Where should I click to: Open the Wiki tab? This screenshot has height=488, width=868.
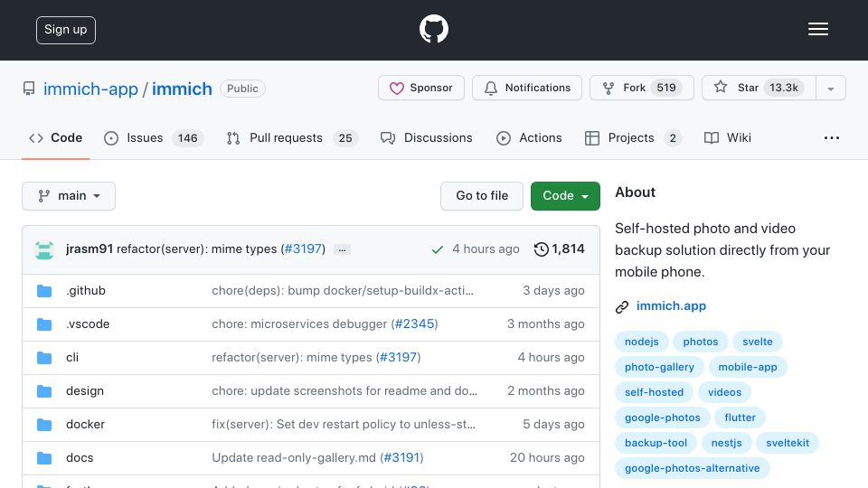[727, 137]
